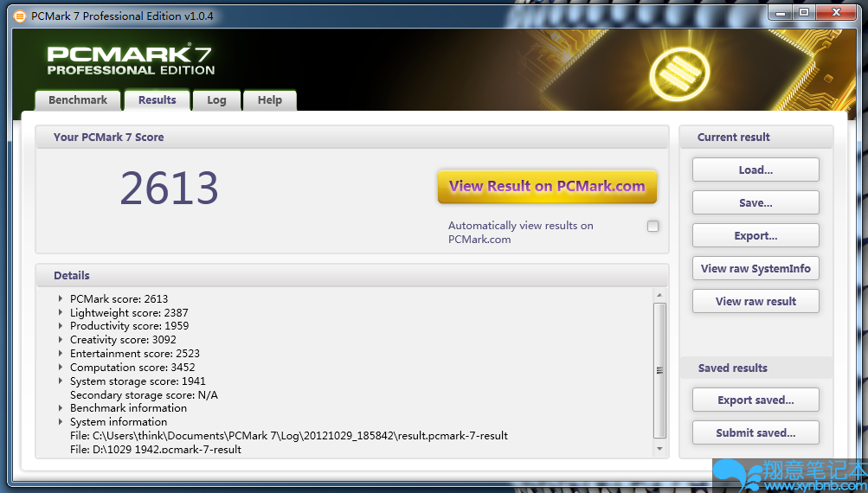Select the result.pcmark-7-result file path row
Screen dimensions: 868x493
[x=289, y=435]
